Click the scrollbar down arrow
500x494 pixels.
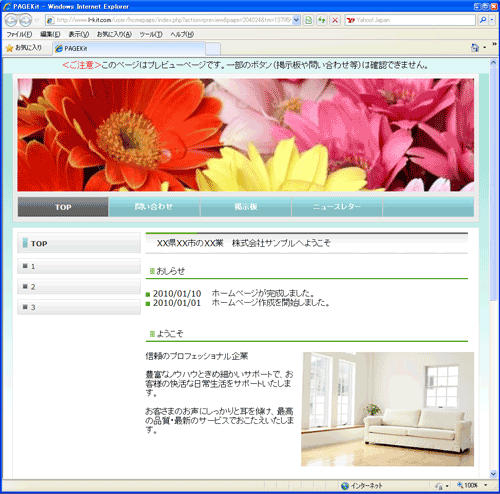click(x=493, y=474)
